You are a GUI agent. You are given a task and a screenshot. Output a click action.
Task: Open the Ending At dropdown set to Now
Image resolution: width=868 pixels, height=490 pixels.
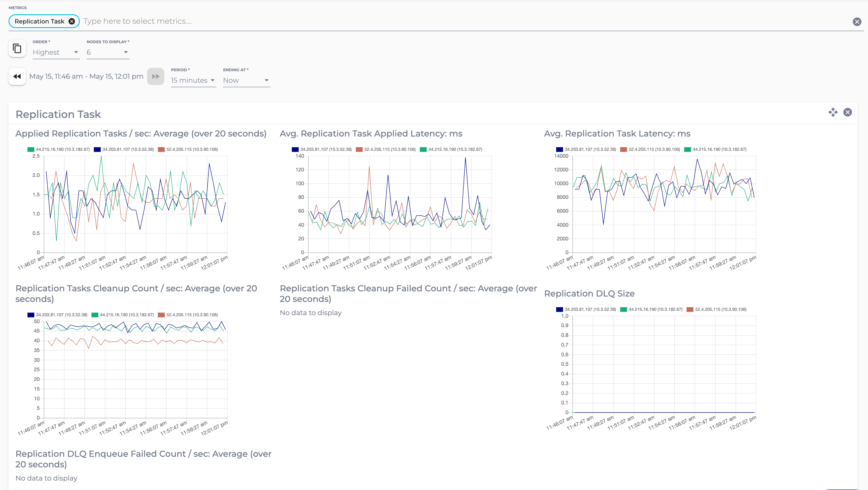click(x=246, y=80)
